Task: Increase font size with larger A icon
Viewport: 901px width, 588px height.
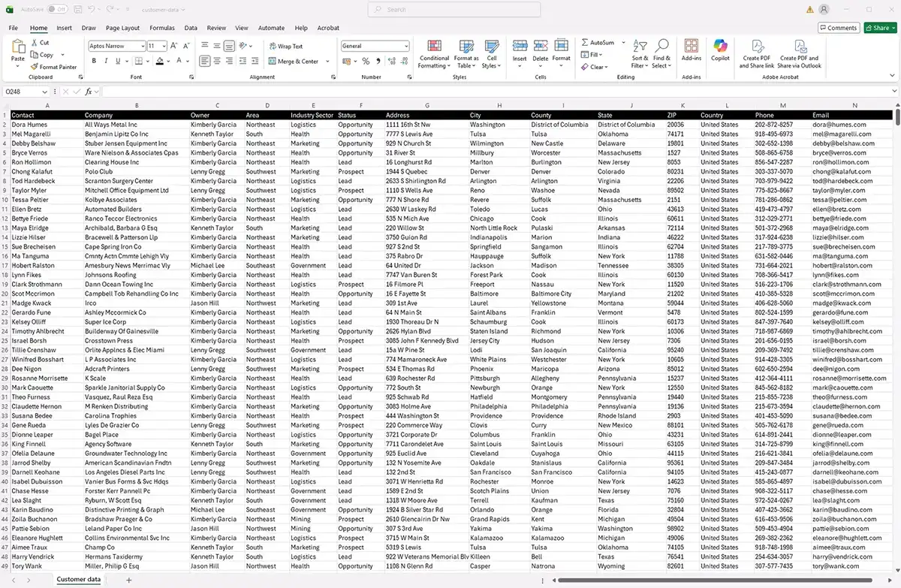Action: pyautogui.click(x=173, y=46)
